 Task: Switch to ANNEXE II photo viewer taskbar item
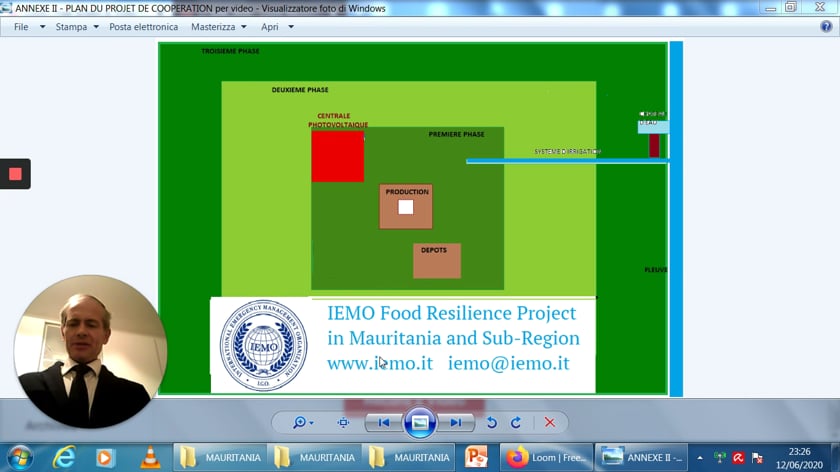[641, 458]
